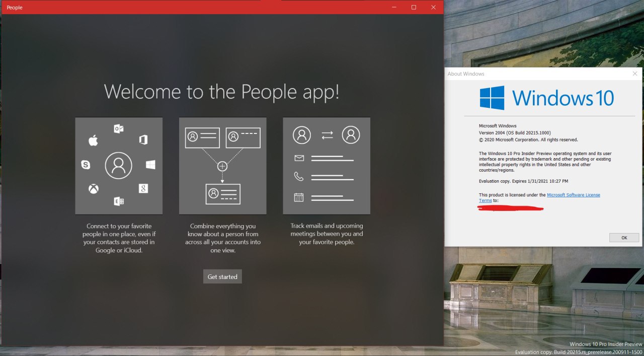
Task: Click the 'Combine everything you know' description
Action: tap(222, 238)
